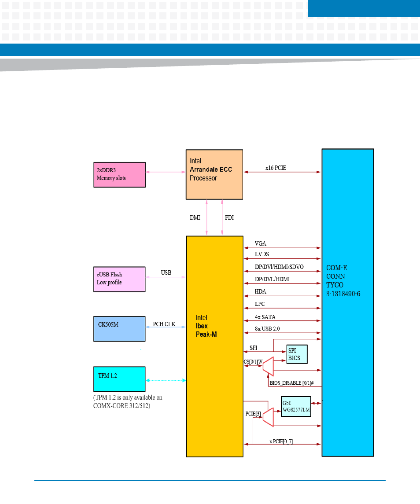Click the HDA signal label
The image size is (420, 504).
(x=261, y=291)
